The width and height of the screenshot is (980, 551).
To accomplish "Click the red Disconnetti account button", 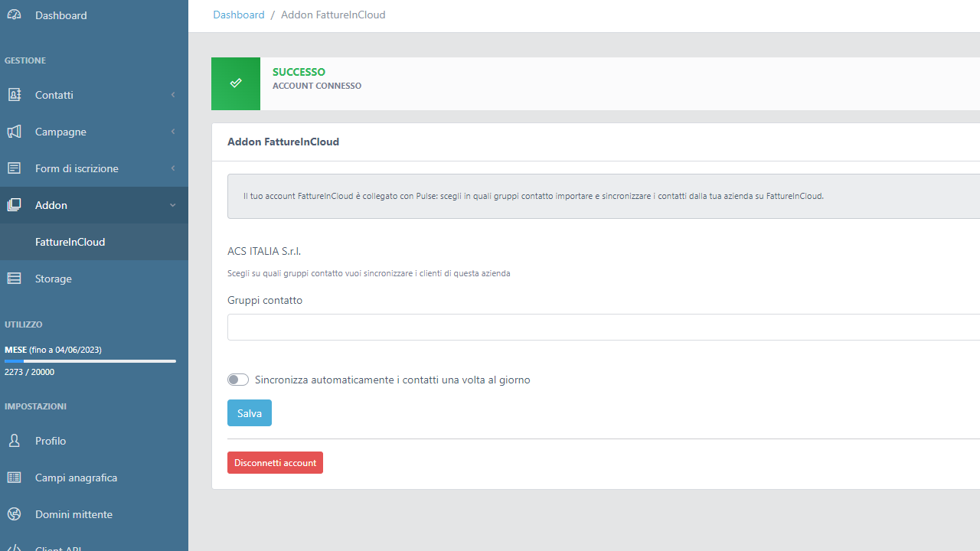I will click(275, 462).
